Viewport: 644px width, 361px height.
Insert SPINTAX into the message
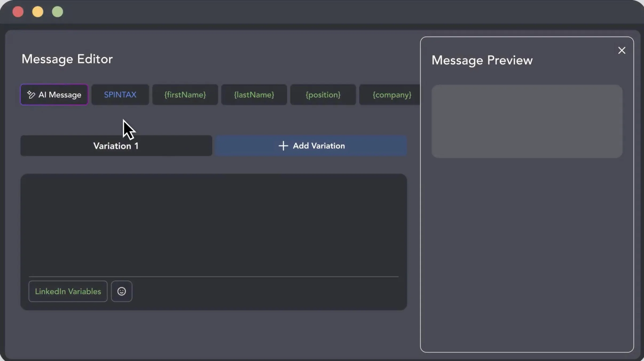120,95
